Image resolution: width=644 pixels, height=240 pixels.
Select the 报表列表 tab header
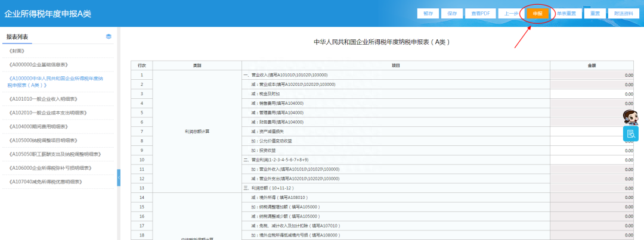tap(17, 37)
